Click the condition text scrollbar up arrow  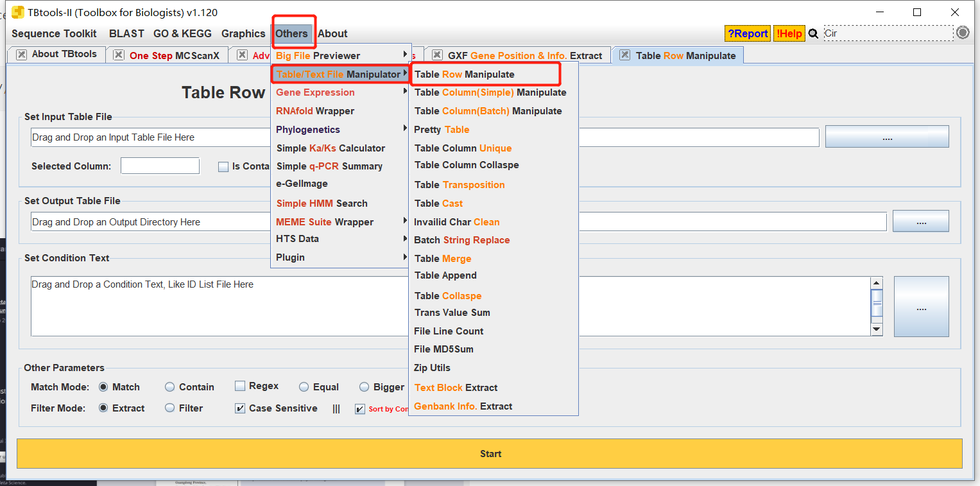[877, 283]
